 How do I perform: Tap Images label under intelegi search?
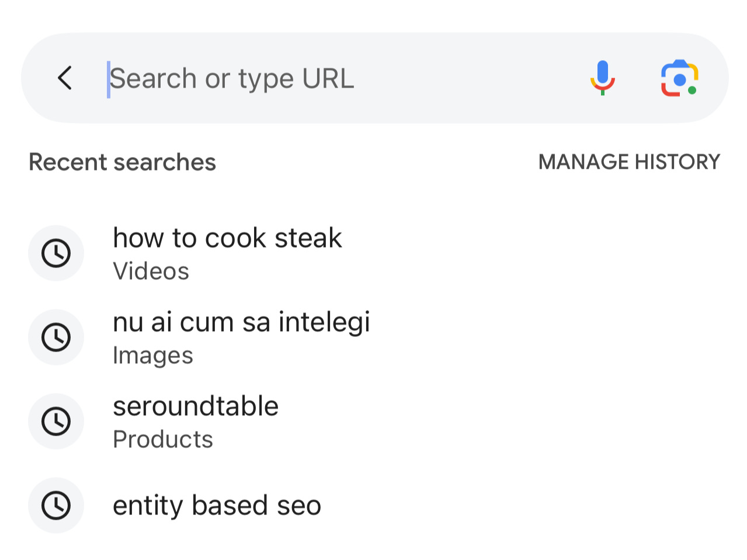click(152, 356)
